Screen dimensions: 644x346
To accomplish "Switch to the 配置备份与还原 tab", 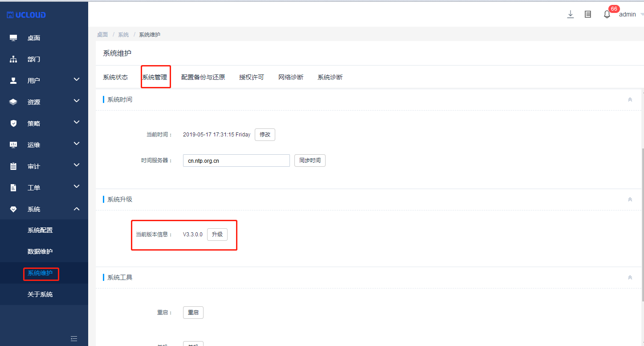I will click(203, 77).
